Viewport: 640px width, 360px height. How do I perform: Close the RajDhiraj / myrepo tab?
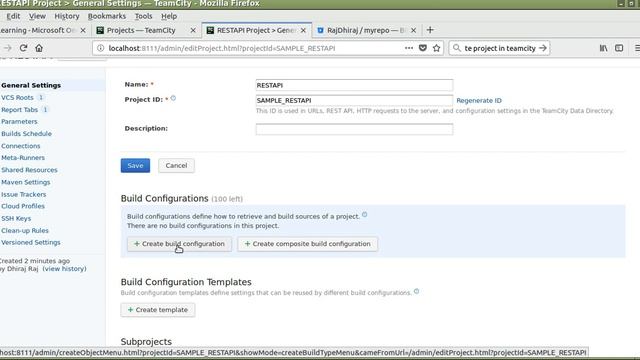tap(413, 30)
